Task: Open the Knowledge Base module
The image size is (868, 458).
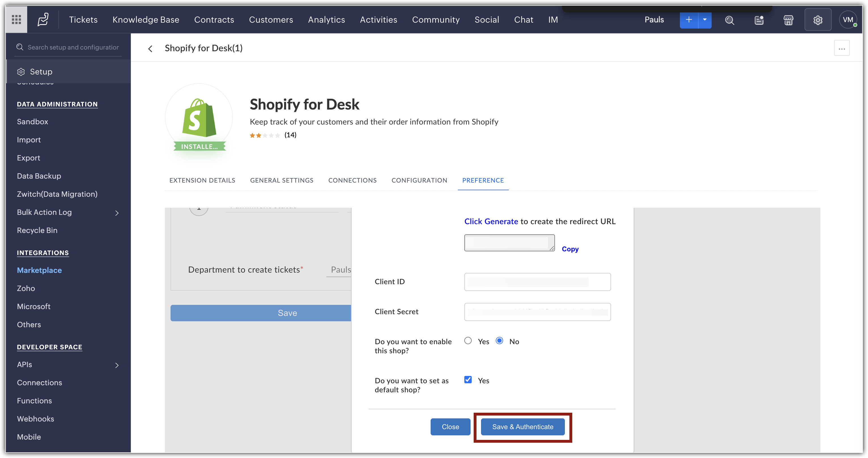Action: pyautogui.click(x=146, y=20)
